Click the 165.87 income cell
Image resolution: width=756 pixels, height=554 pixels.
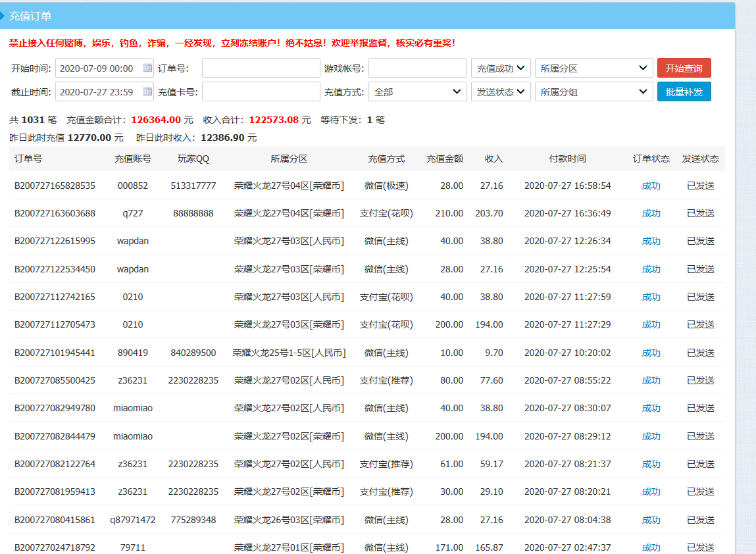pos(489,547)
